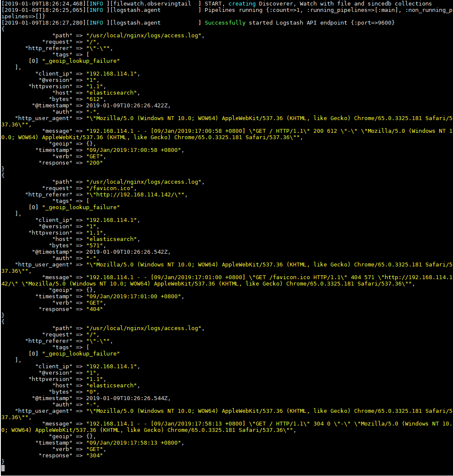Click the terminal cursor block

click(x=3, y=468)
